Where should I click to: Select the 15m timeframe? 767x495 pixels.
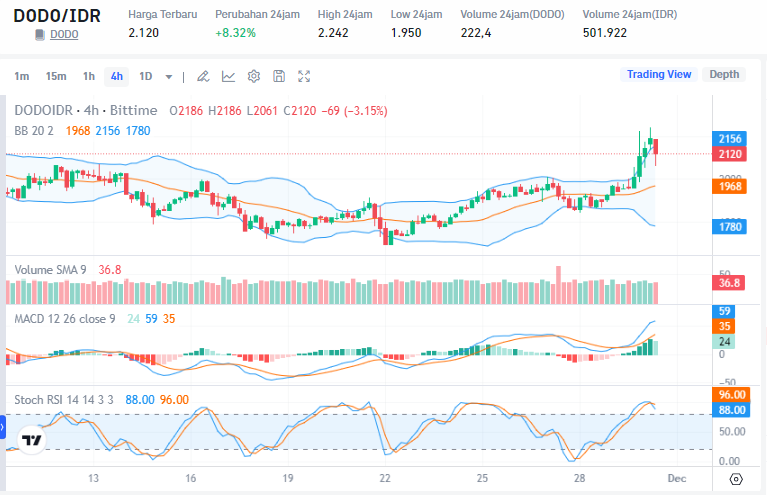click(56, 76)
